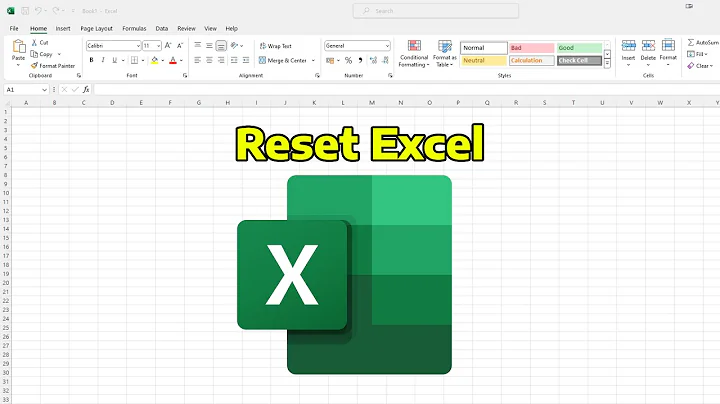720x404 pixels.
Task: Select Bottom Align icon
Action: click(x=221, y=45)
